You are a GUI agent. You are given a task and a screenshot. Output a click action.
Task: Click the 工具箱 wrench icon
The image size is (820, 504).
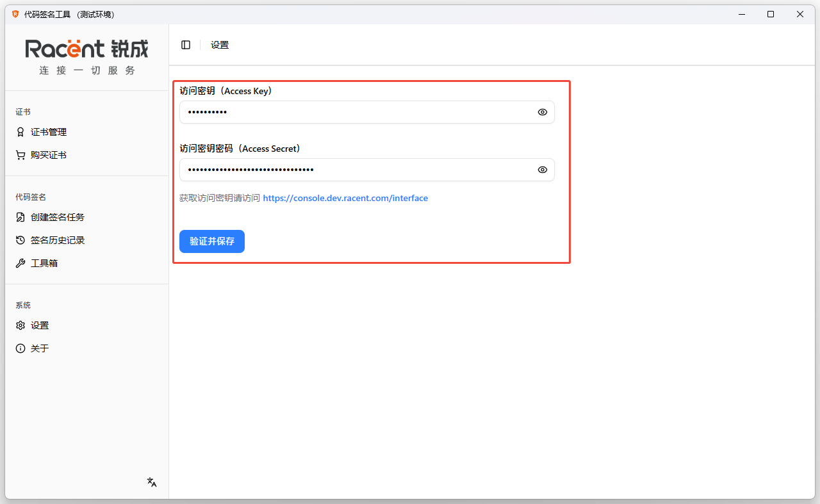pyautogui.click(x=20, y=263)
